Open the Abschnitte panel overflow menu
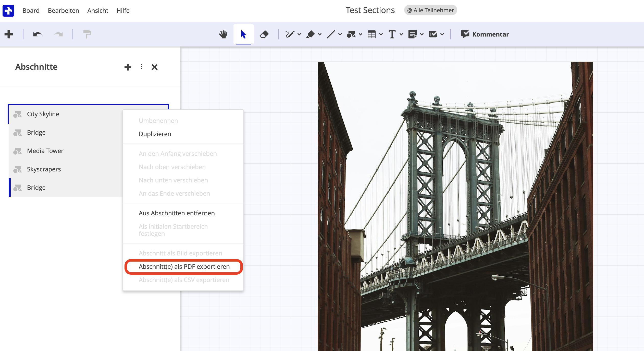The height and width of the screenshot is (351, 644). point(141,67)
